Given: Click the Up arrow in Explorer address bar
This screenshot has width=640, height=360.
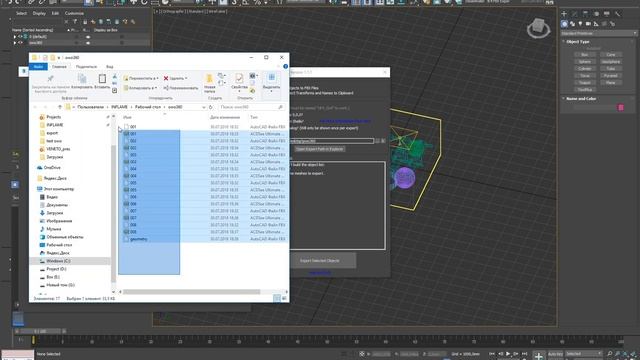Looking at the screenshot, I should click(x=60, y=107).
